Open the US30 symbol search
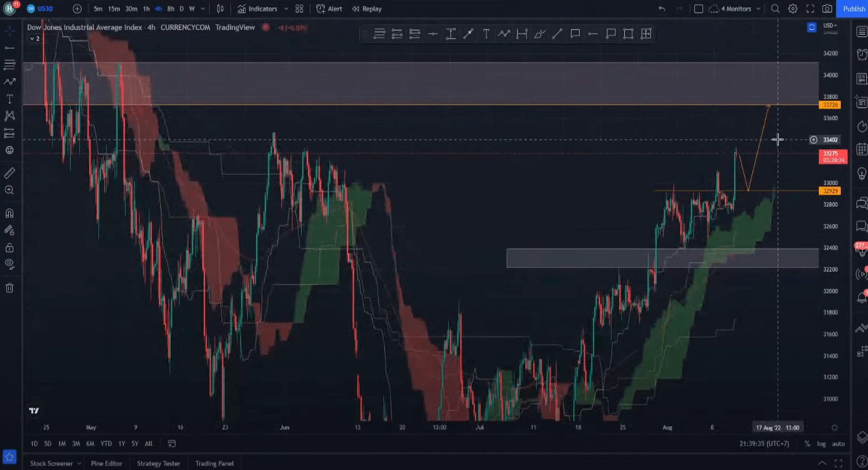The image size is (868, 470). [40, 9]
